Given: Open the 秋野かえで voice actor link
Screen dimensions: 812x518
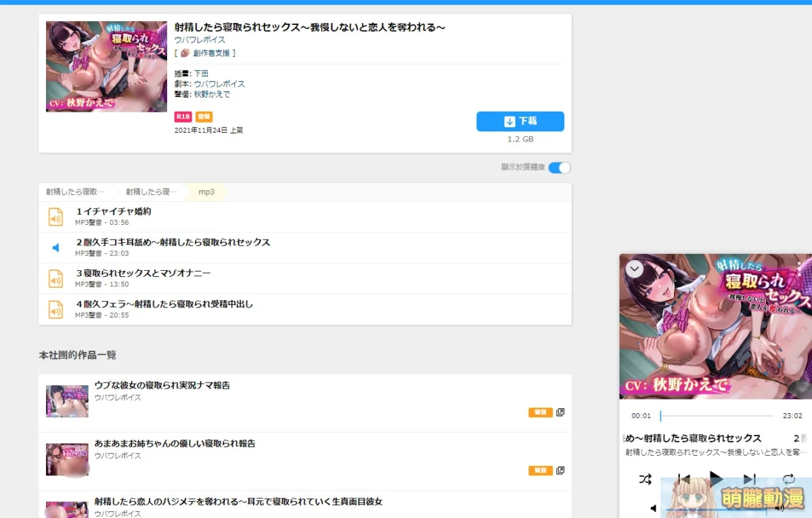Looking at the screenshot, I should tap(212, 94).
